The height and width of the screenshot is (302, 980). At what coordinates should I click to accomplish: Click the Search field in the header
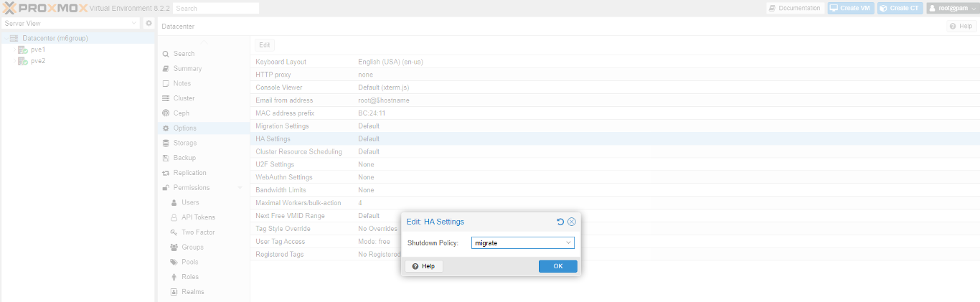216,8
